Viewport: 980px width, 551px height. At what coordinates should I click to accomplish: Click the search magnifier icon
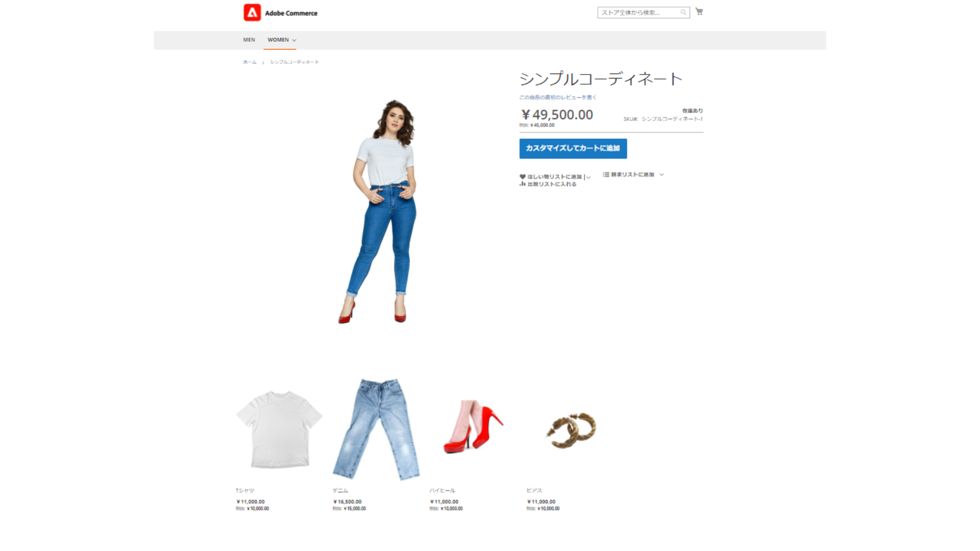pyautogui.click(x=683, y=12)
